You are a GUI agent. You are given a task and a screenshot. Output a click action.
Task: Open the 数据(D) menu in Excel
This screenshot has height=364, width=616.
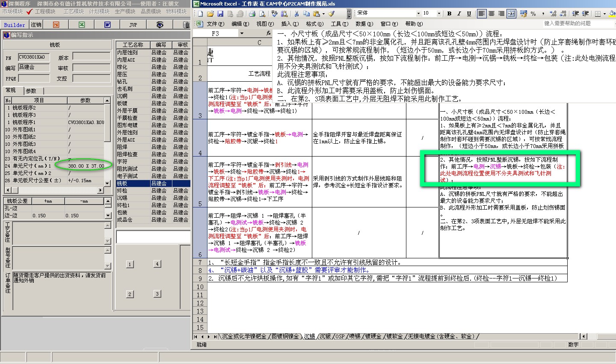pyautogui.click(x=364, y=24)
